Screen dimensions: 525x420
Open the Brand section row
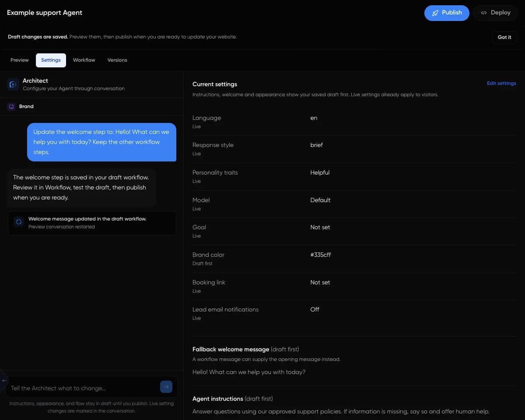click(91, 107)
